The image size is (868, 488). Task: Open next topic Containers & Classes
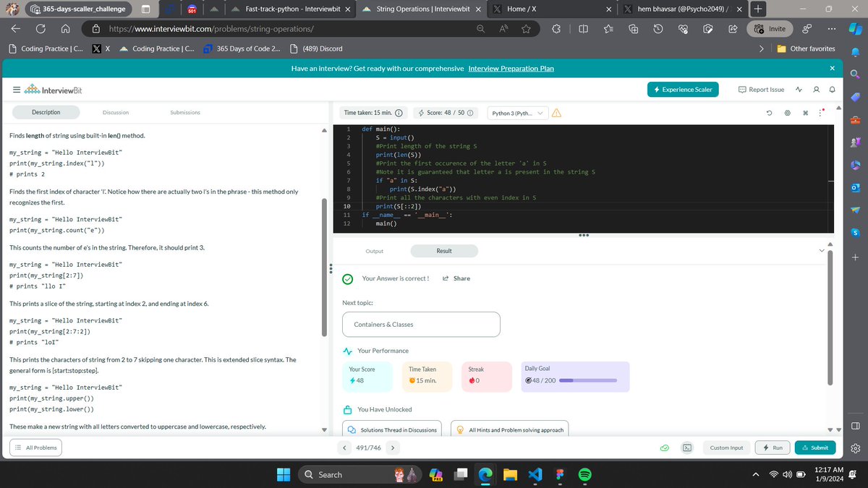click(x=421, y=325)
